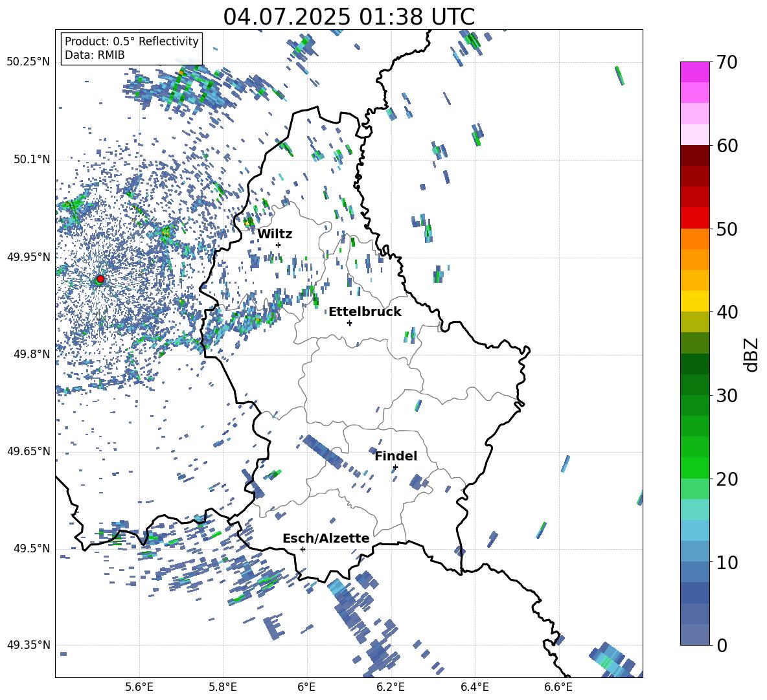The image size is (767, 700).
Task: Click the Product: 0.5° Reflectivity text
Action: pos(132,41)
